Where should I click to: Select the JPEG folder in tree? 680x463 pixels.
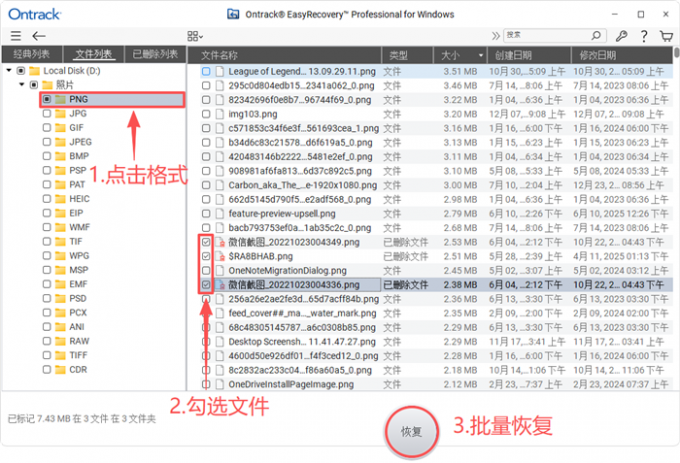click(x=81, y=142)
